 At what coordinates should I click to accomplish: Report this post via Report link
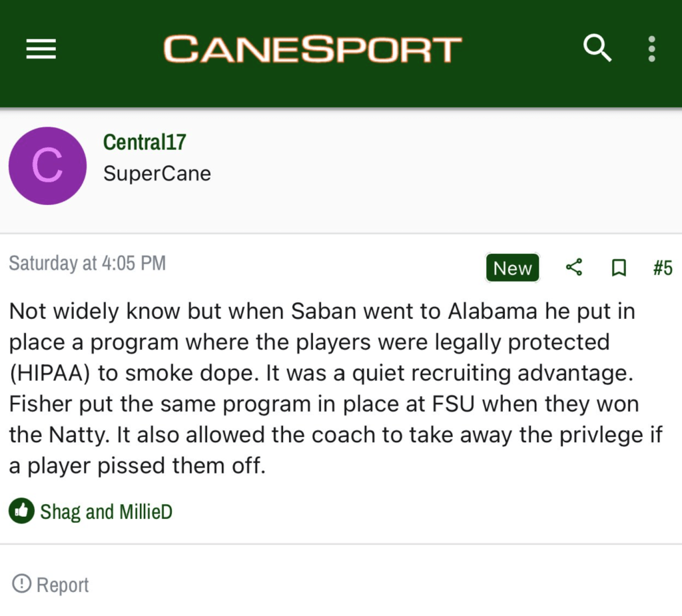click(x=62, y=585)
